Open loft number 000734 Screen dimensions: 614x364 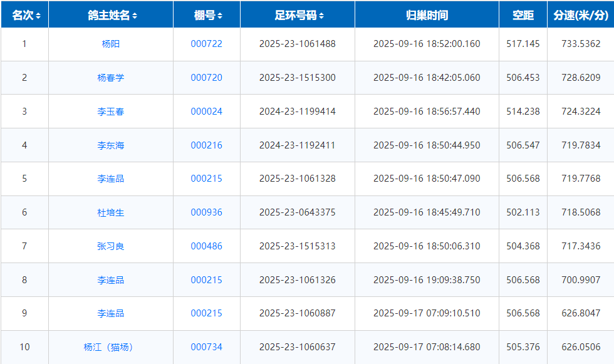tap(206, 347)
